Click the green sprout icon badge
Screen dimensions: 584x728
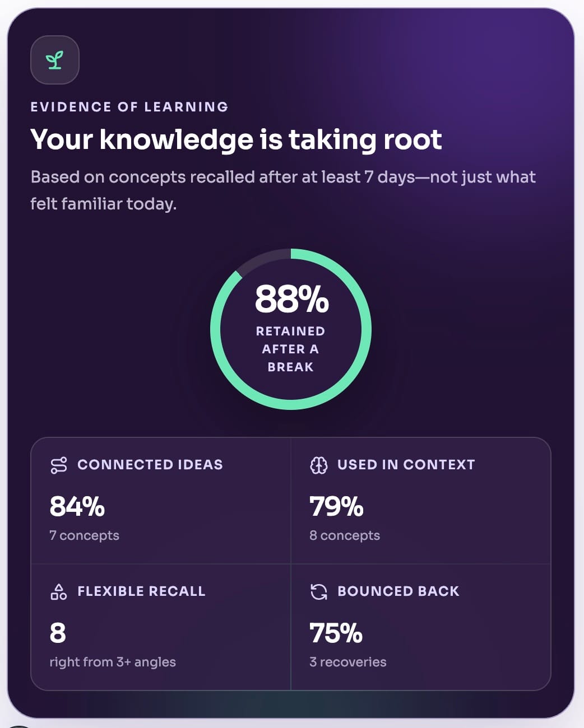point(55,60)
